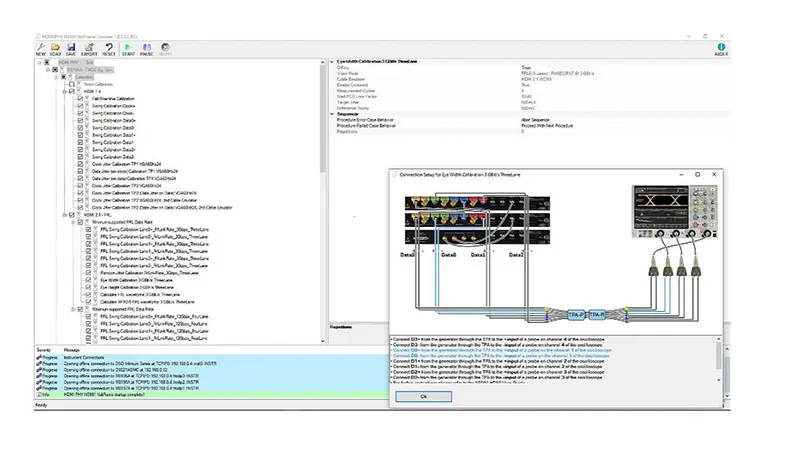Select the Swing Calibration Data2- tree item

[113, 157]
